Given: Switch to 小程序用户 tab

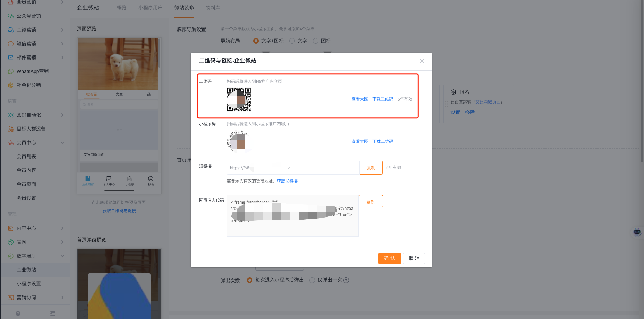Looking at the screenshot, I should pos(150,8).
